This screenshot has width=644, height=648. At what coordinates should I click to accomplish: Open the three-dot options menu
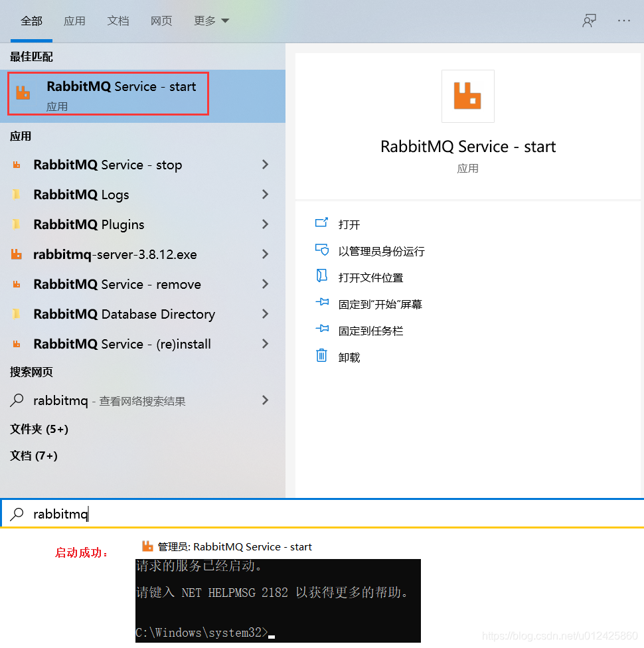click(x=623, y=21)
